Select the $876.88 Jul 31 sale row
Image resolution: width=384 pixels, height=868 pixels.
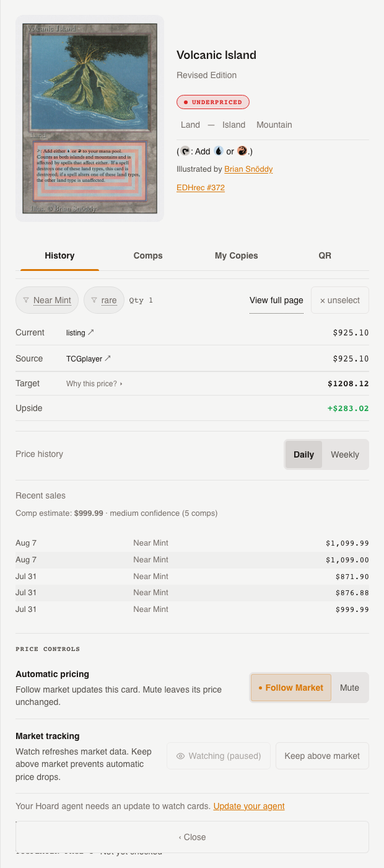tap(192, 593)
